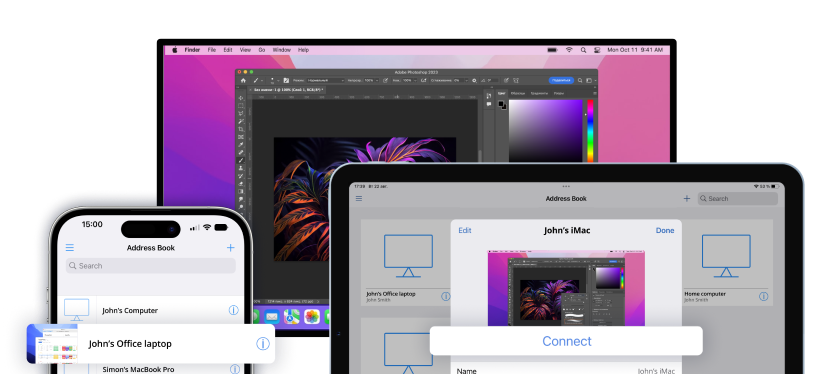Click the iPhone Search field
The image size is (831, 374).
pyautogui.click(x=151, y=266)
